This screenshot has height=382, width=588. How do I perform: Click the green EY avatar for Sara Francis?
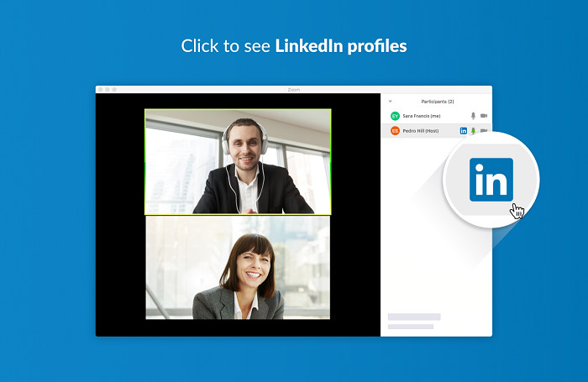click(395, 116)
